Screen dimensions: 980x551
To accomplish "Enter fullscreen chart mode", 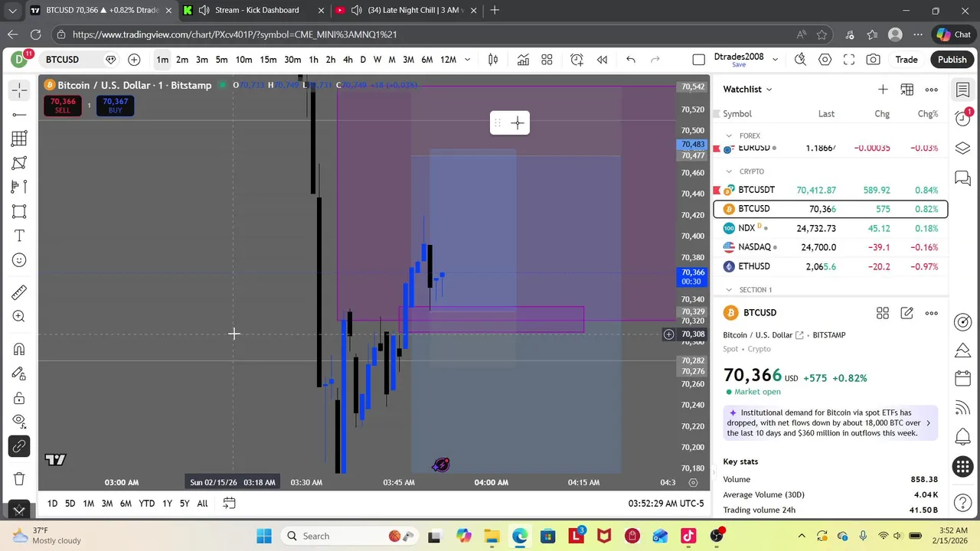I will point(849,60).
